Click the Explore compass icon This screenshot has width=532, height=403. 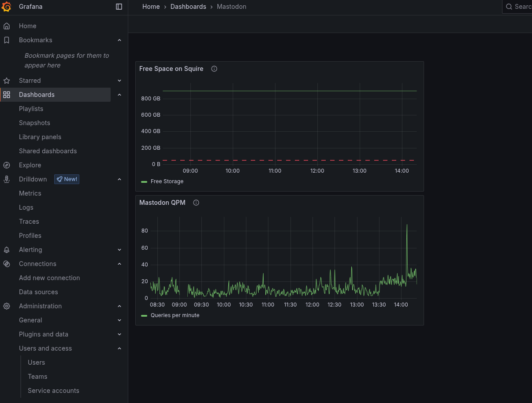click(x=7, y=165)
